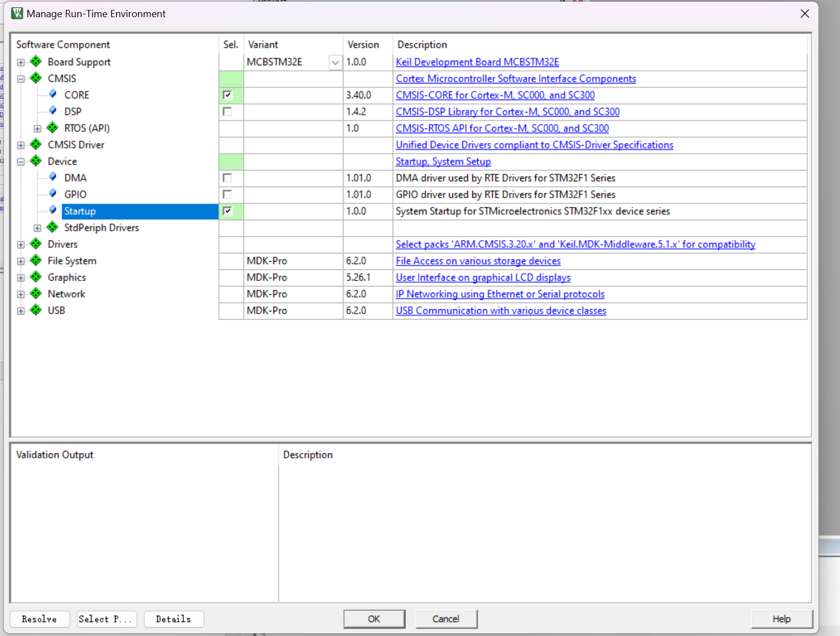Image resolution: width=840 pixels, height=636 pixels.
Task: Click the Cancel button
Action: click(446, 619)
